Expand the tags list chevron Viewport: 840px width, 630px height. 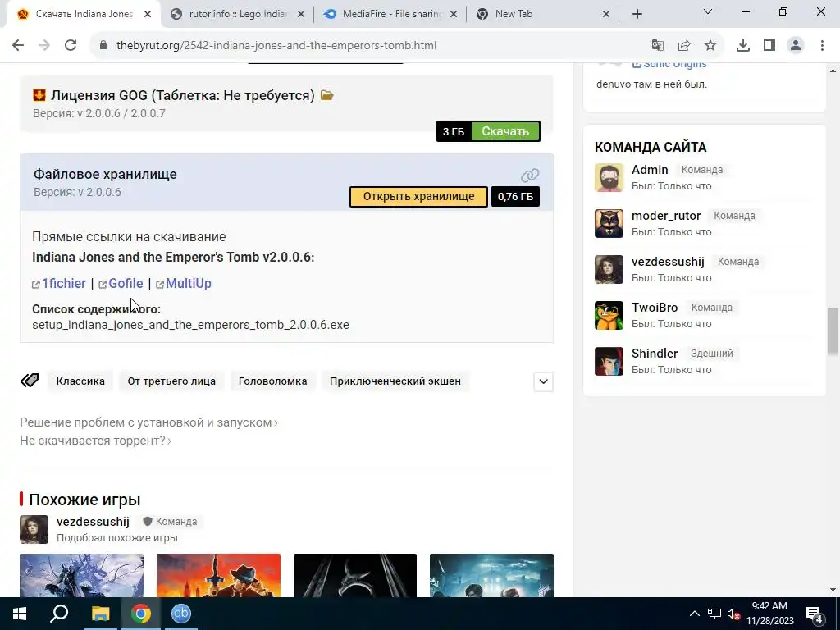tap(543, 381)
